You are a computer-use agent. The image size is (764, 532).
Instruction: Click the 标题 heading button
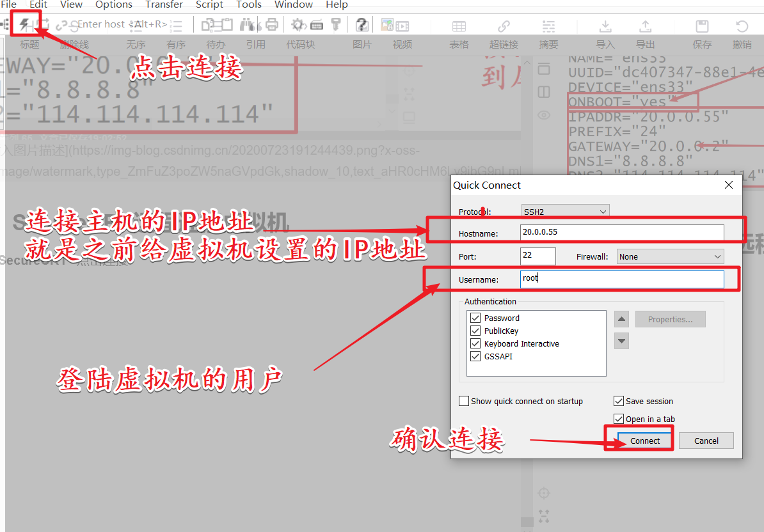click(x=29, y=44)
